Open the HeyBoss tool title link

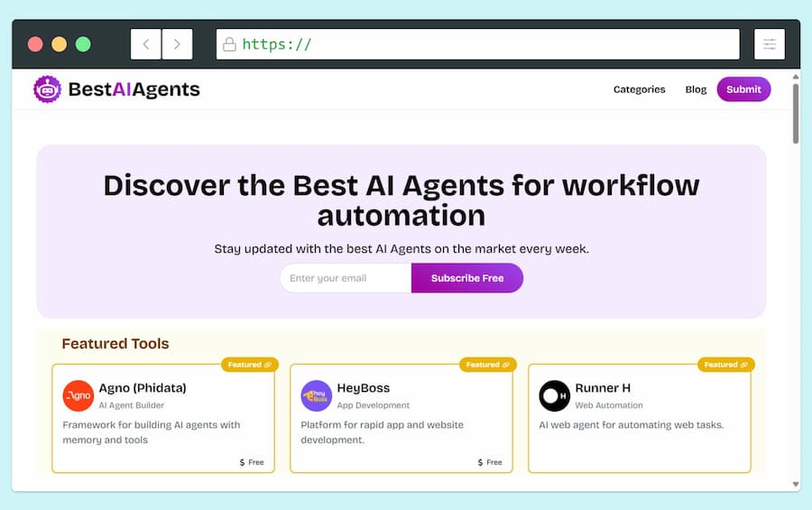(363, 388)
